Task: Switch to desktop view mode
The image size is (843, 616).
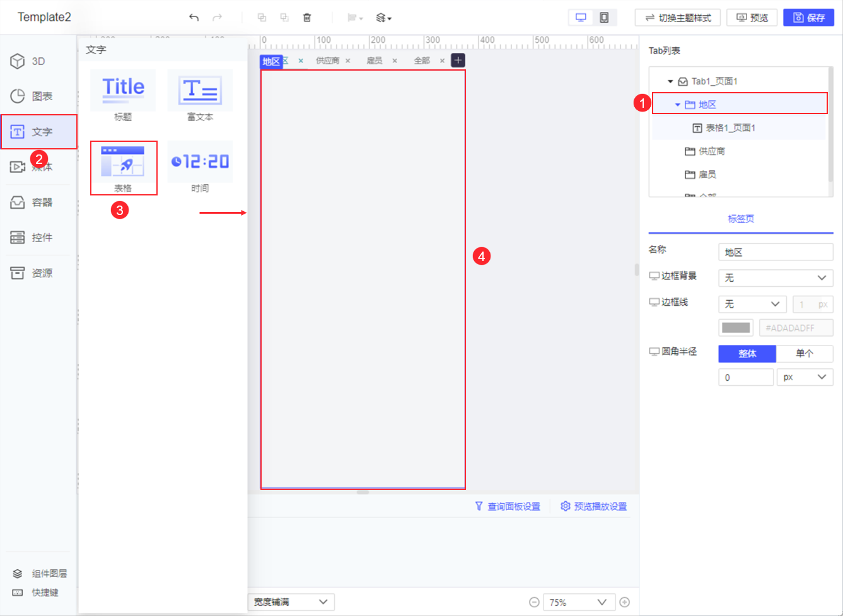Action: [x=581, y=18]
